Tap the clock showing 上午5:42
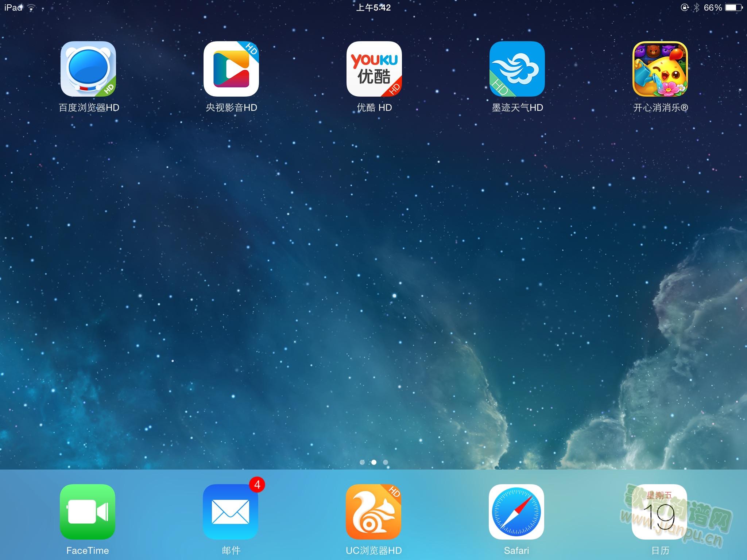This screenshot has height=560, width=747. click(373, 8)
